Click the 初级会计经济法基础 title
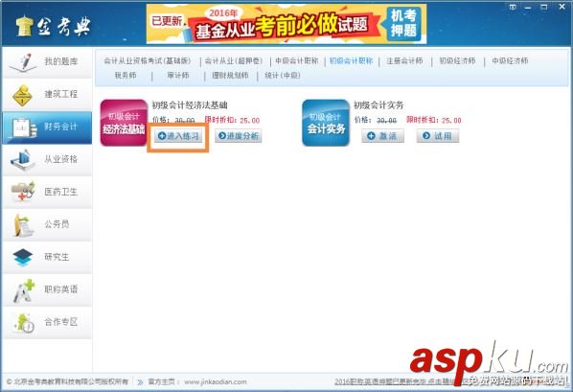This screenshot has height=392, width=573. tap(190, 105)
